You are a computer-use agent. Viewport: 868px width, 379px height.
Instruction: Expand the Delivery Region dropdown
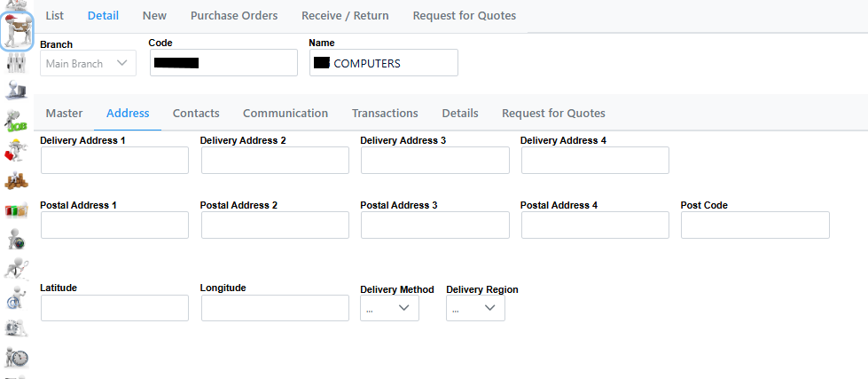coord(475,308)
